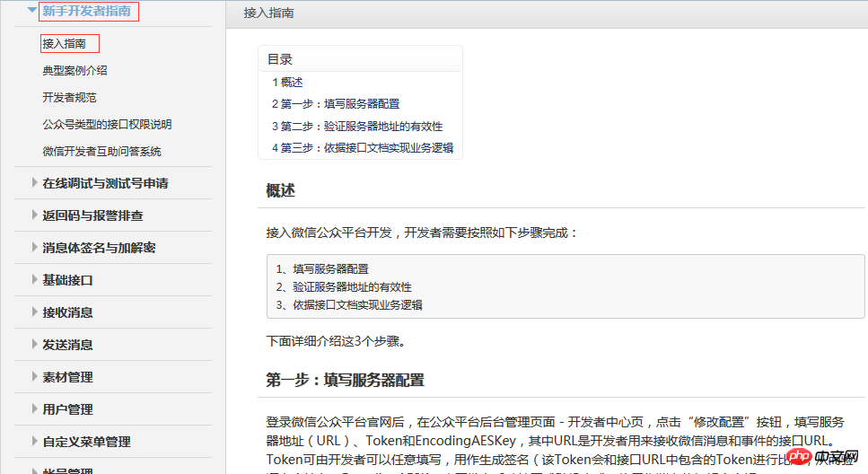The height and width of the screenshot is (474, 868).
Task: Open 用户管理 section label
Action: coord(67,409)
